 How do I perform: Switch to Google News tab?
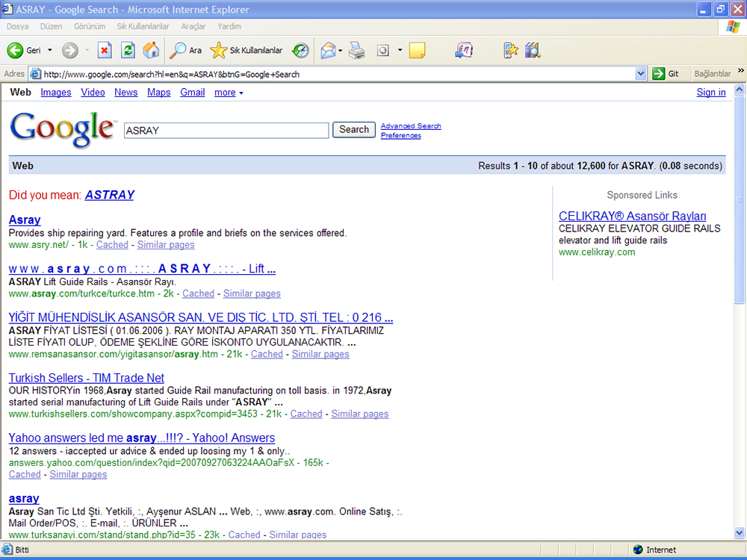(125, 93)
